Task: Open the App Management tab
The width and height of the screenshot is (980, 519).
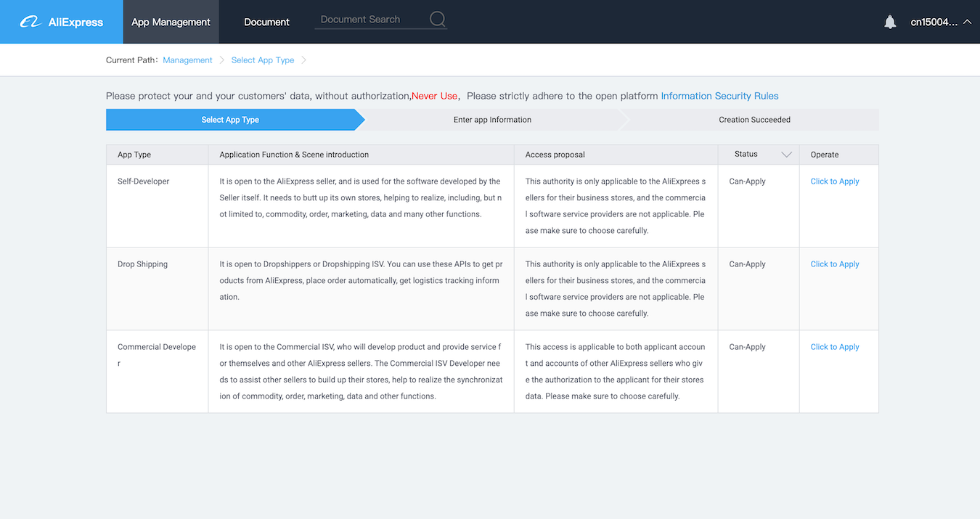Action: [x=171, y=22]
